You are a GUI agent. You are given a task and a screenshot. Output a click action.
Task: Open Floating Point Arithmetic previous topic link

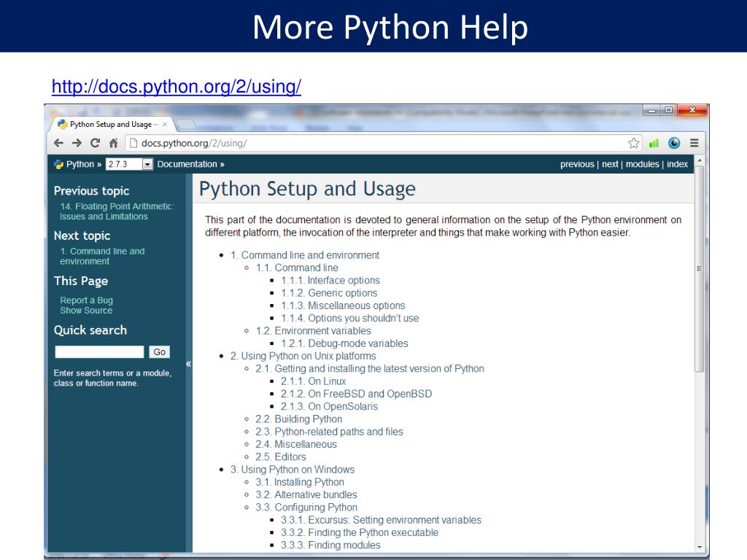coord(117,211)
